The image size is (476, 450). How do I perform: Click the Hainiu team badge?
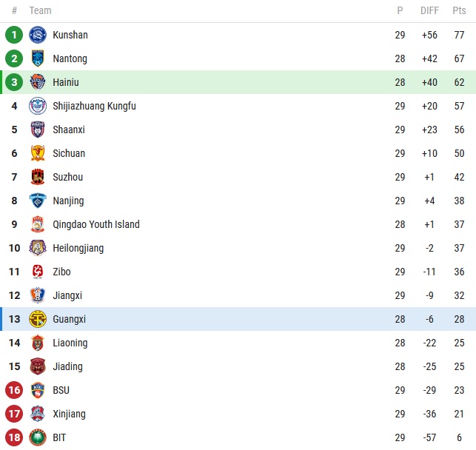click(x=37, y=82)
